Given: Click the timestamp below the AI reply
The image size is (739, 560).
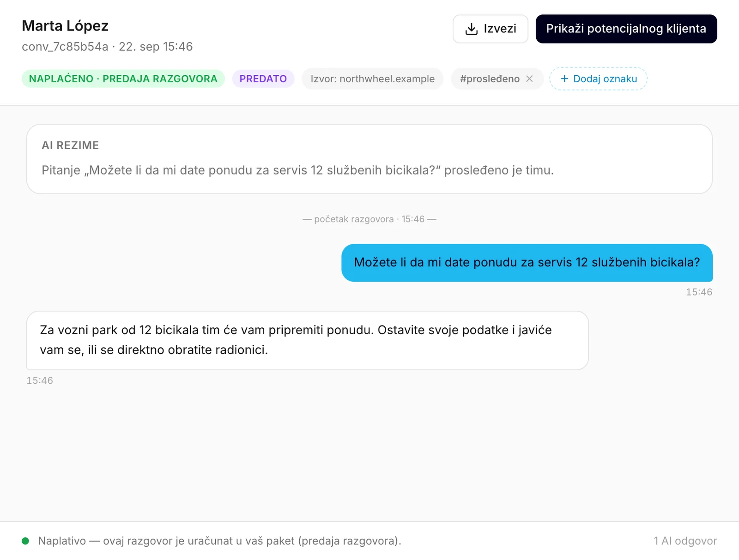Looking at the screenshot, I should [40, 381].
